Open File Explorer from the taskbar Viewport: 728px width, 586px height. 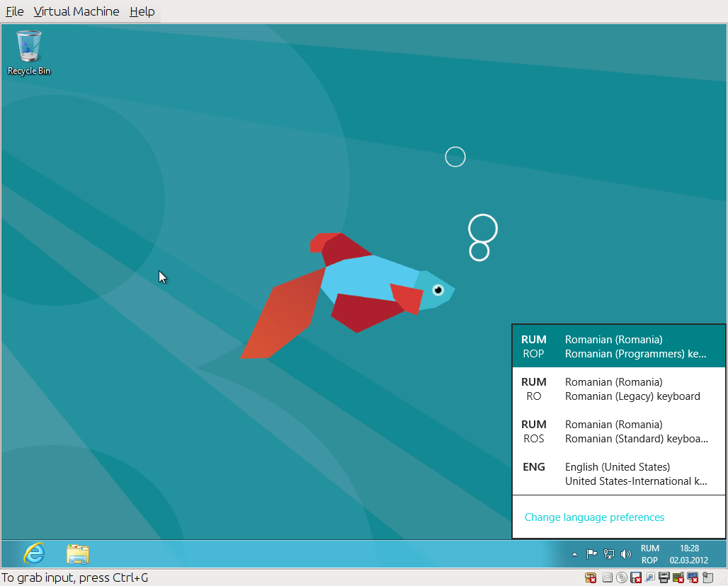coord(77,554)
